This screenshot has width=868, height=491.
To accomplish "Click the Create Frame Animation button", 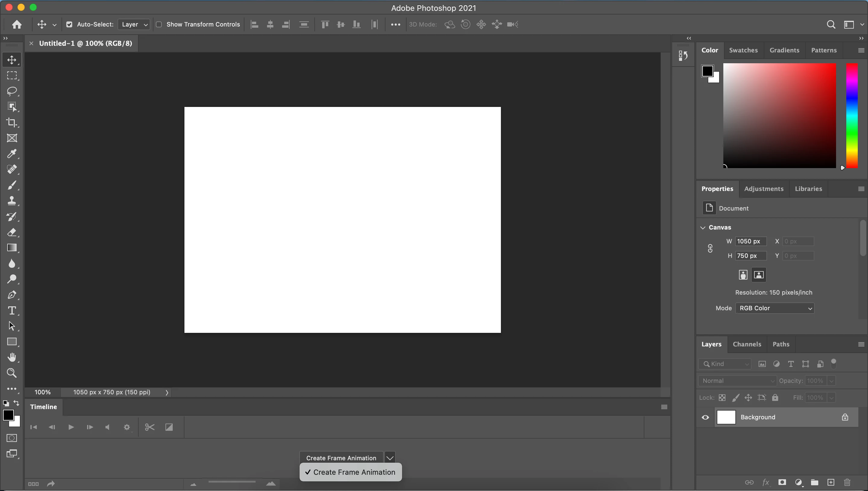I will coord(341,458).
